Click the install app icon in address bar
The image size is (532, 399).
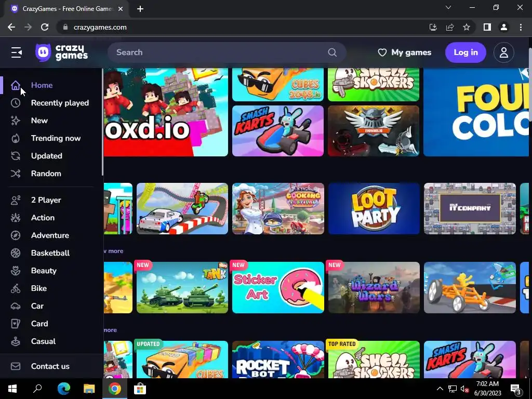pyautogui.click(x=433, y=27)
